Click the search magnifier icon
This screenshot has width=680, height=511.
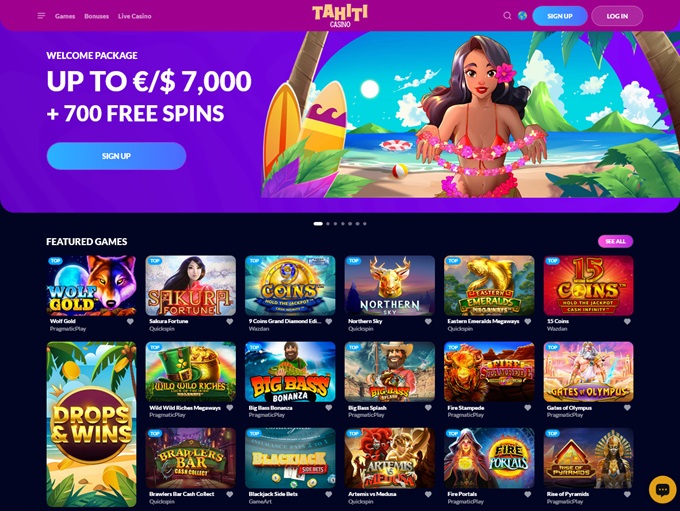click(507, 16)
